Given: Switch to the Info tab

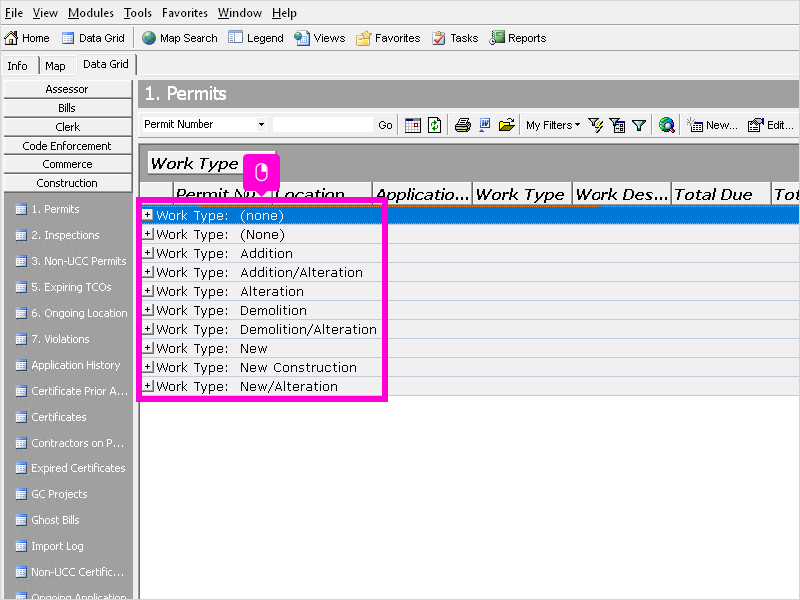Looking at the screenshot, I should coord(17,66).
